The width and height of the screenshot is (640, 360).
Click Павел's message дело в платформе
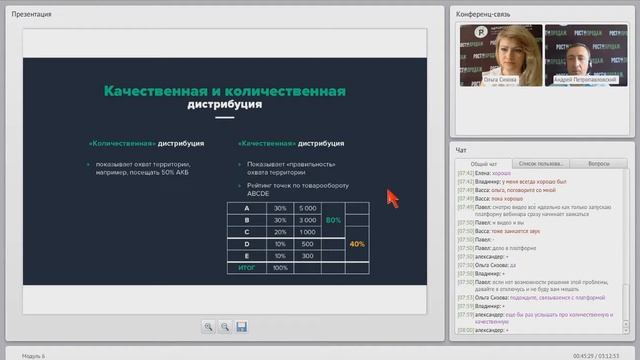click(514, 248)
